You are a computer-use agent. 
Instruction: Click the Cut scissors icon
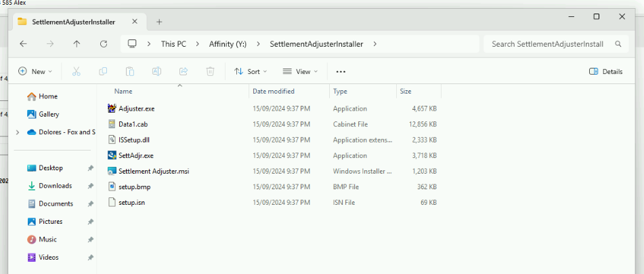[x=77, y=71]
